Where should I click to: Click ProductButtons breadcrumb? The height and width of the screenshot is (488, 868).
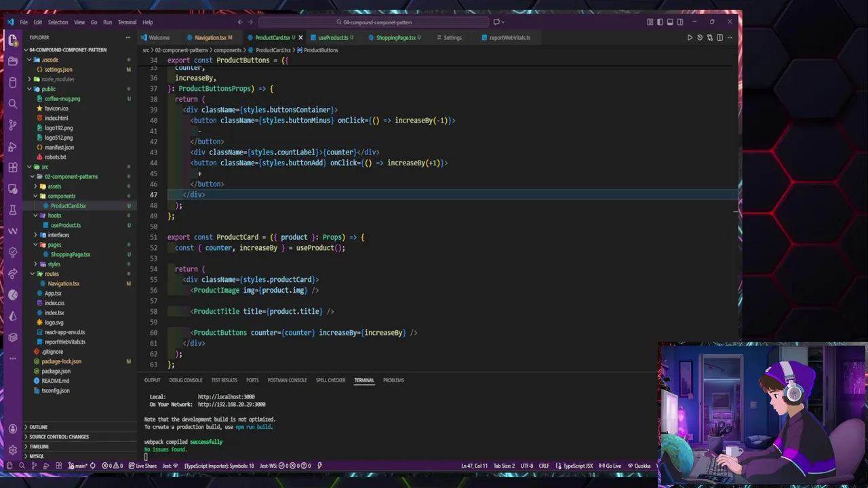click(317, 50)
